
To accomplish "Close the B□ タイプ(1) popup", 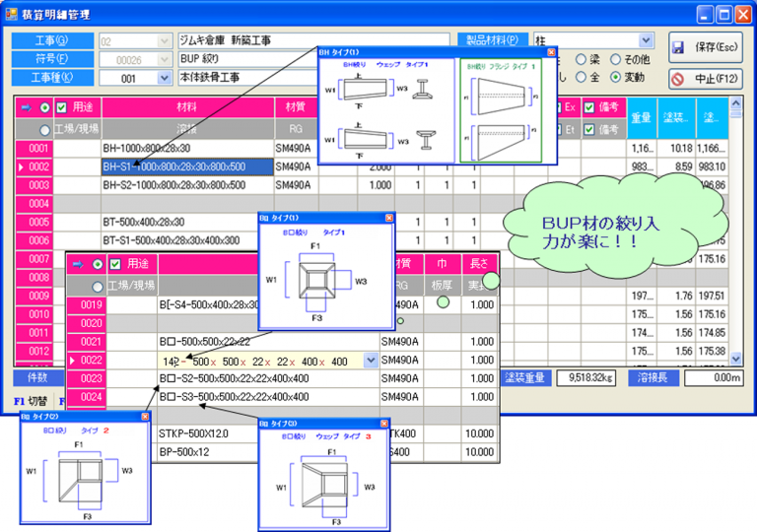I will click(x=389, y=218).
